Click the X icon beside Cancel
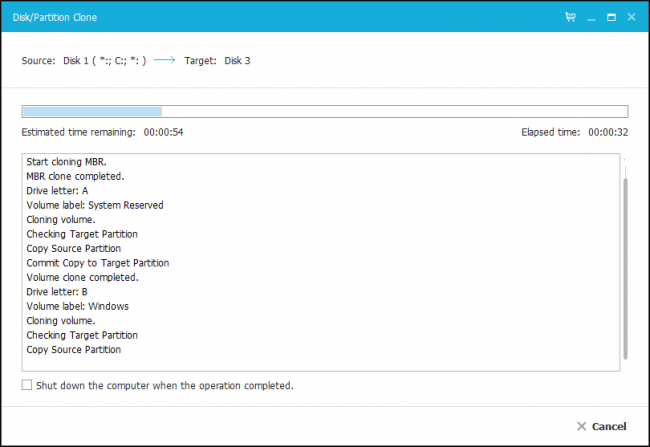The image size is (650, 447). (x=582, y=426)
